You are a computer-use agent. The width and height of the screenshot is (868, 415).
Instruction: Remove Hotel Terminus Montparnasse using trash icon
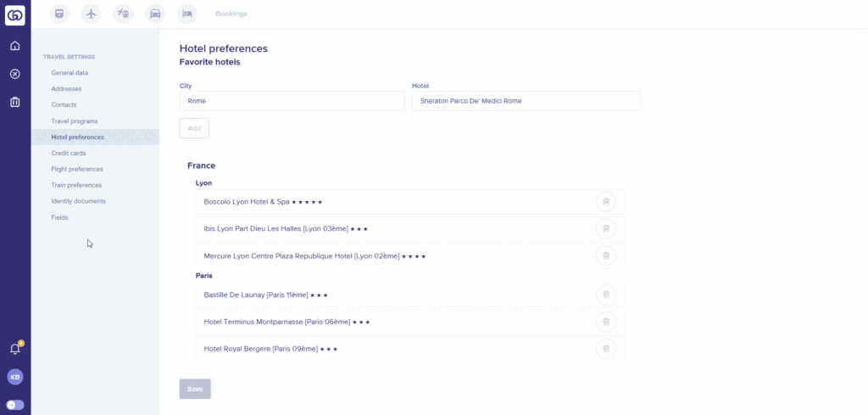coord(605,322)
